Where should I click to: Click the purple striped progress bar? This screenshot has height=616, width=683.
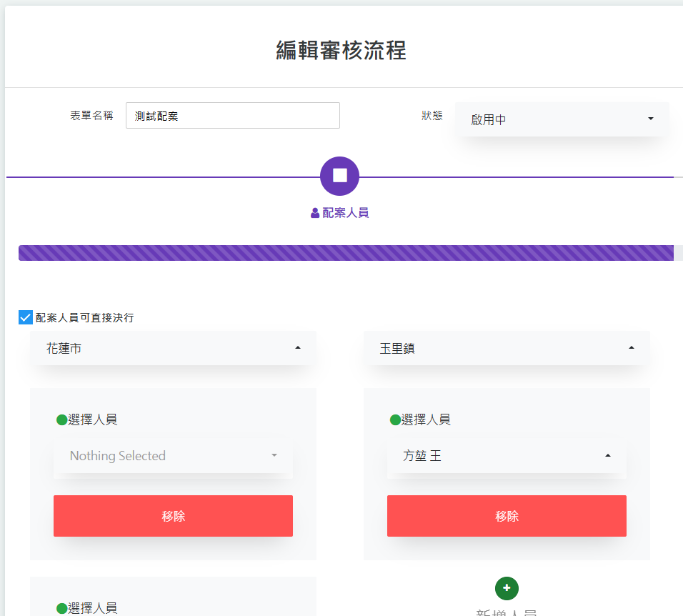[x=346, y=253]
